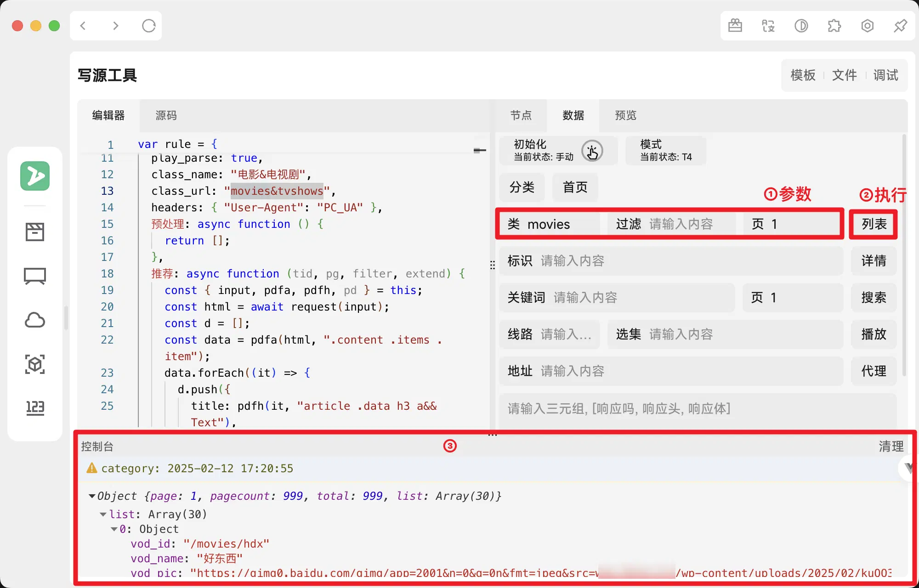Screen dimensions: 919x588
Task: Open the 节点 tab
Action: (x=521, y=116)
